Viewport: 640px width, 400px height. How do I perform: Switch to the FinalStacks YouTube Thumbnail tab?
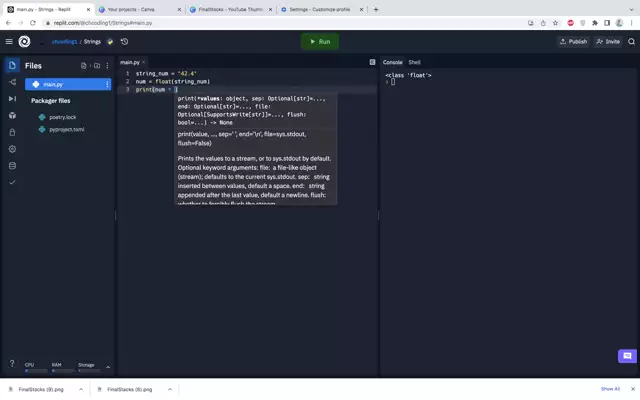click(231, 9)
